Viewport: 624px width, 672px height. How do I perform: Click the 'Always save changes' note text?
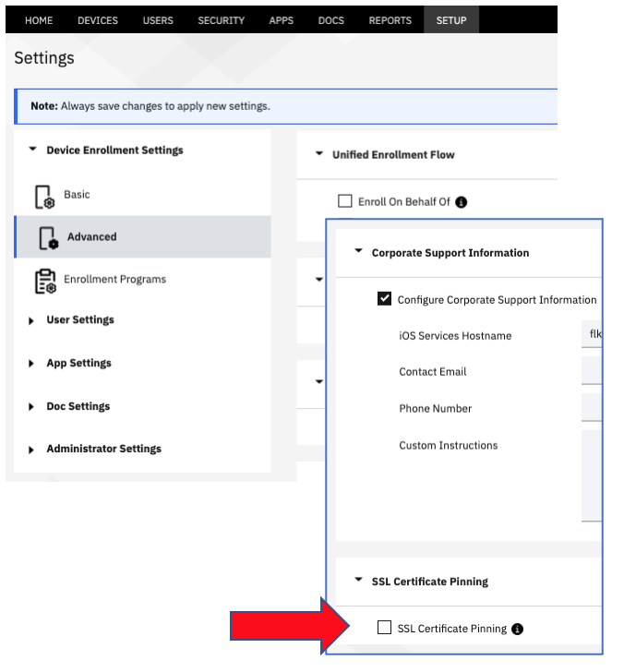[165, 106]
